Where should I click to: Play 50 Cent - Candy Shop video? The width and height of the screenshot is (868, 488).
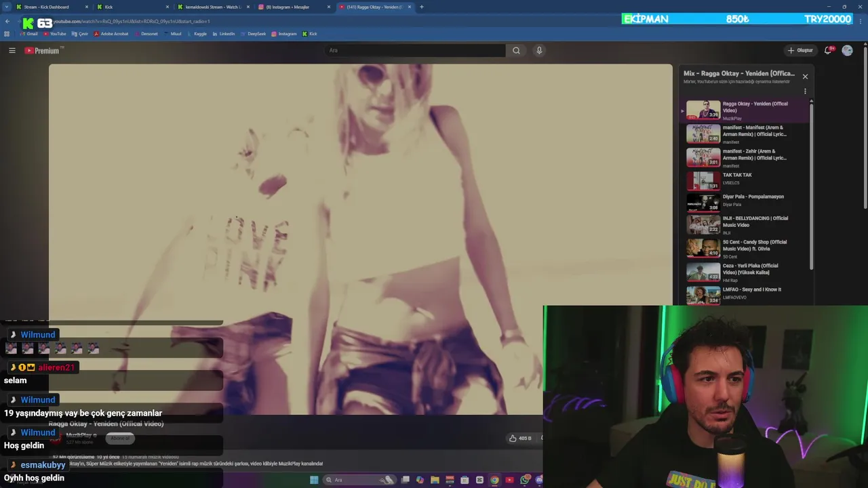click(x=745, y=248)
